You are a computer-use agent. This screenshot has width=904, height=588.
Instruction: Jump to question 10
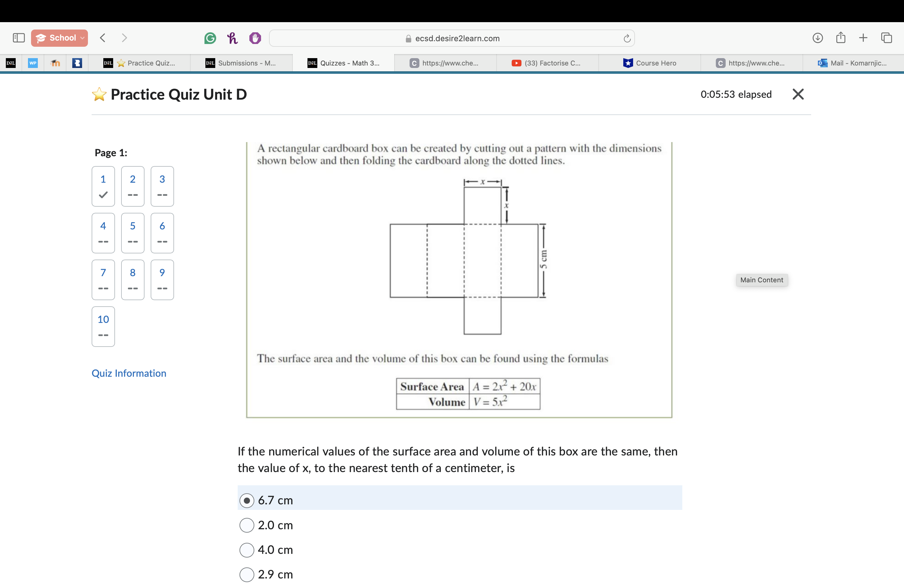coord(103,326)
